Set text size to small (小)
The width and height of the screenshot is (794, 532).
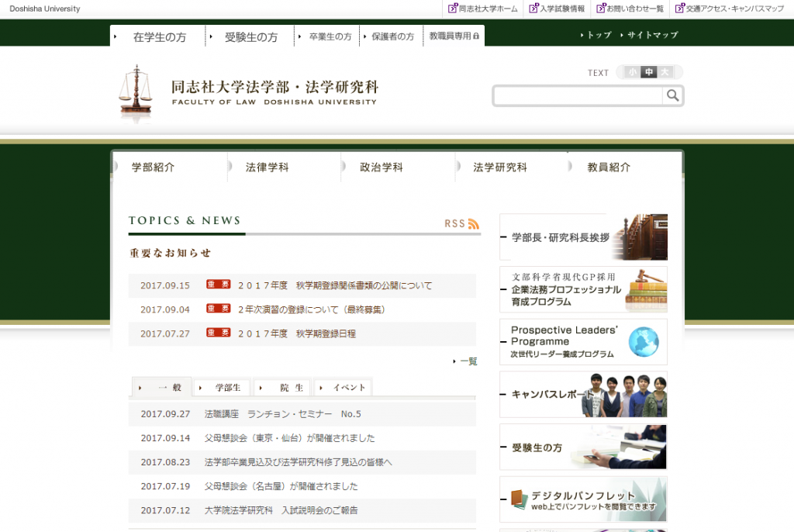tap(633, 72)
